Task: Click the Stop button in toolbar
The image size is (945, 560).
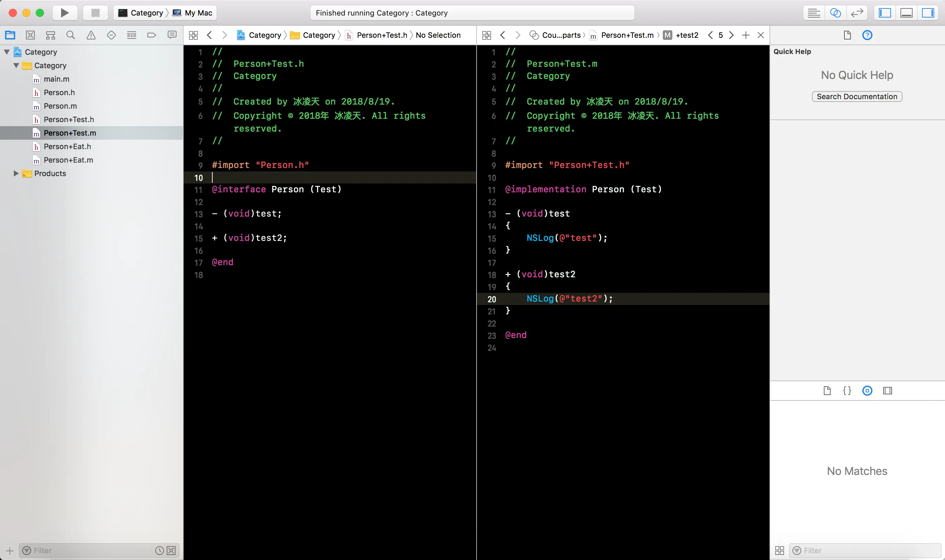Action: (95, 13)
